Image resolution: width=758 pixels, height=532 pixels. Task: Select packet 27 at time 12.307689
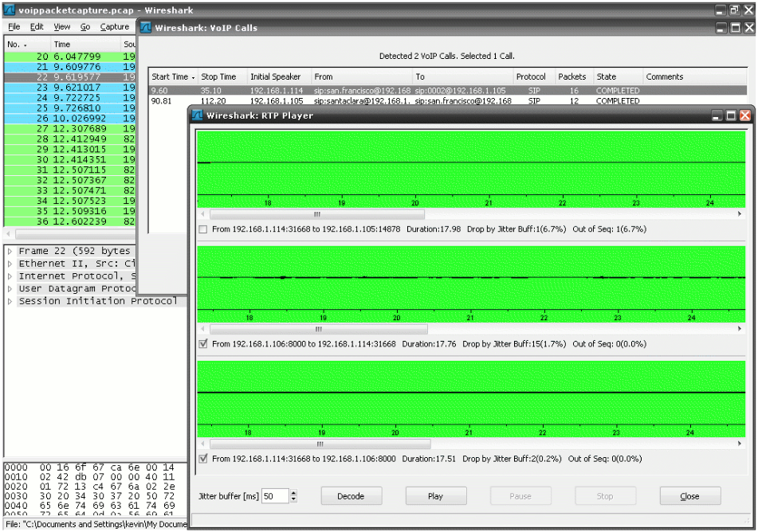[70, 128]
